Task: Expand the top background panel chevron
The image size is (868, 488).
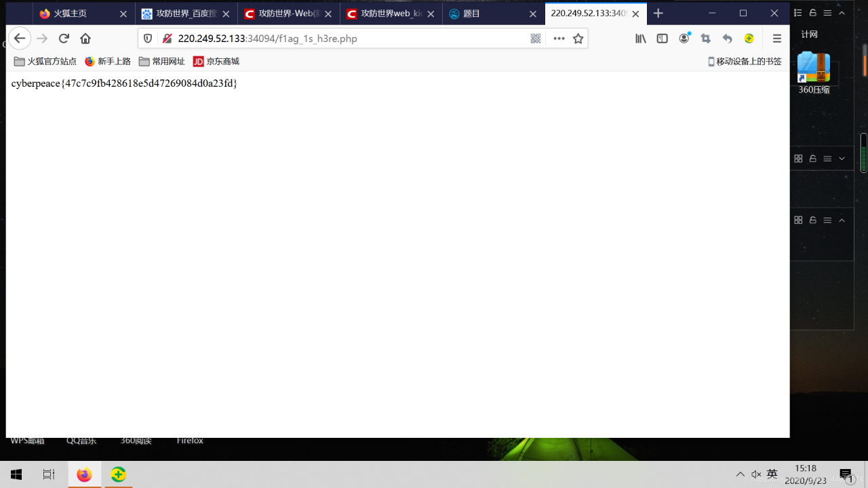Action: pos(842,13)
